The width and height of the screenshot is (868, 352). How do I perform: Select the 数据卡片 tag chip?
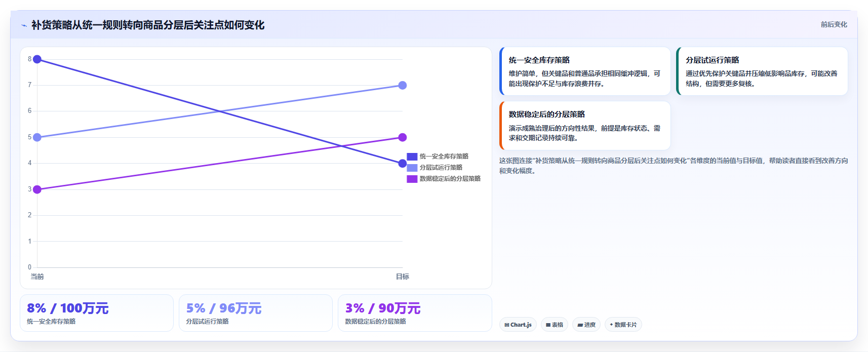click(x=623, y=325)
